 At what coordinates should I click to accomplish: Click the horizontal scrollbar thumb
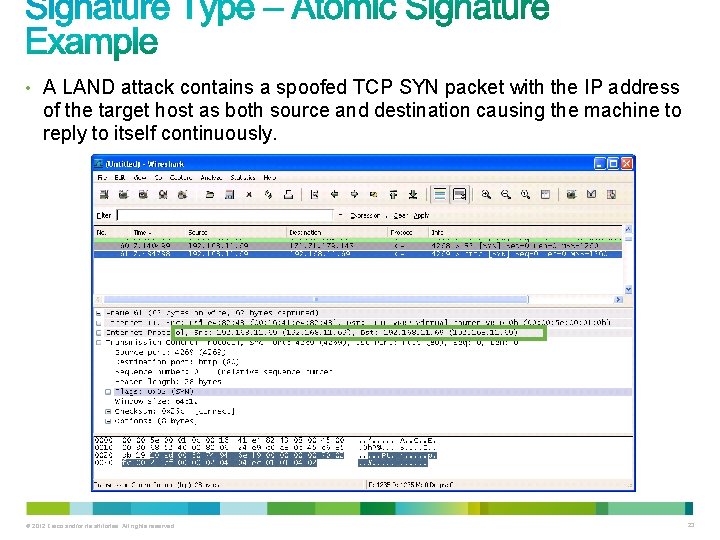316,299
